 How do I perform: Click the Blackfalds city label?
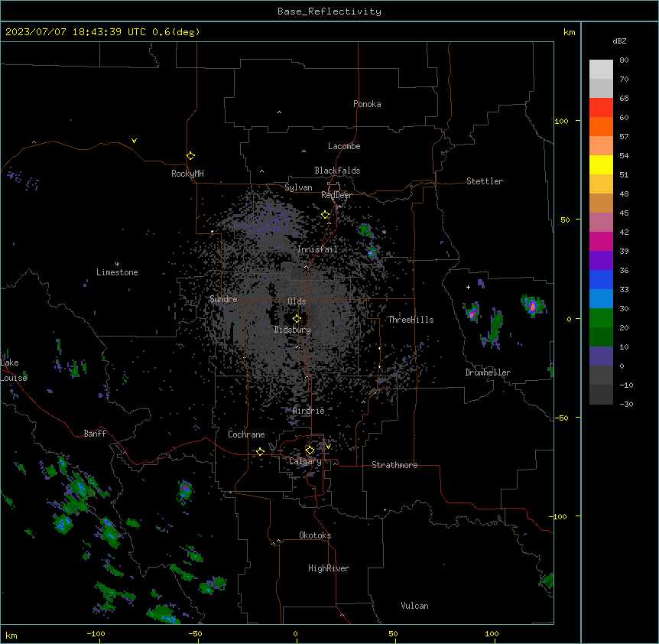[x=337, y=171]
